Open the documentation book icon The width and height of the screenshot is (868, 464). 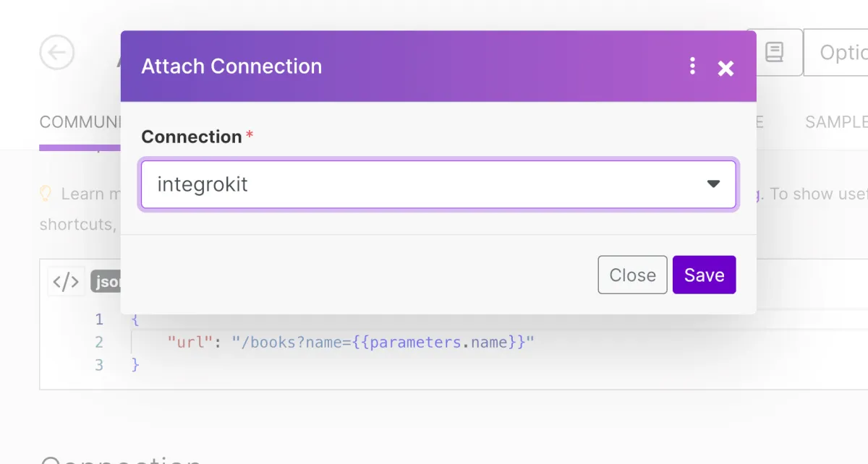point(775,52)
